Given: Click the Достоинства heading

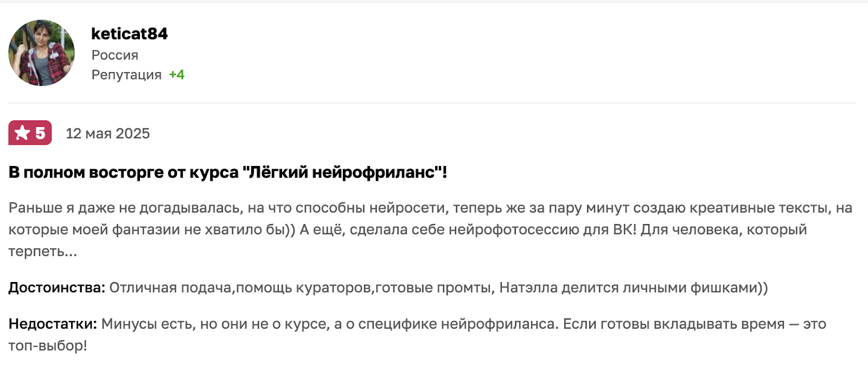Looking at the screenshot, I should [x=56, y=287].
